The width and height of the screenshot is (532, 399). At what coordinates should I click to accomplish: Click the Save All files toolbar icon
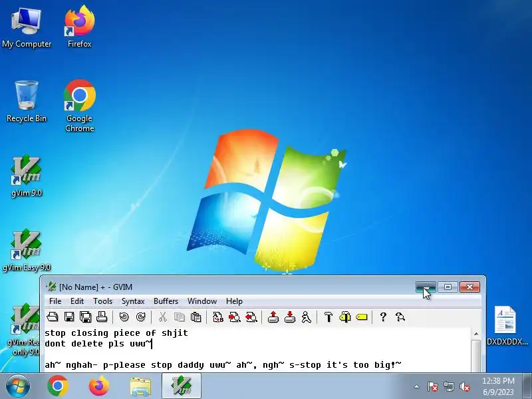tap(86, 317)
